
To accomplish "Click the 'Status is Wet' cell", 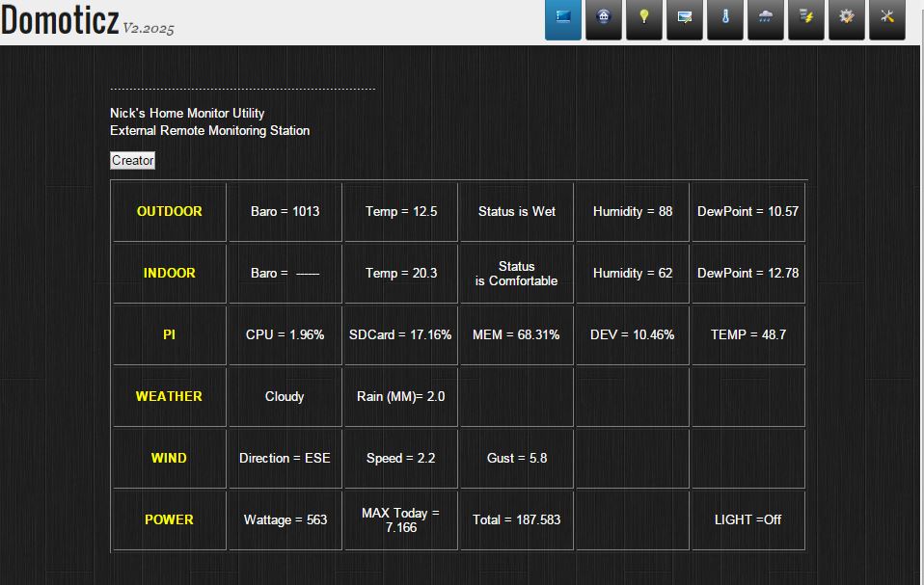I will 517,211.
